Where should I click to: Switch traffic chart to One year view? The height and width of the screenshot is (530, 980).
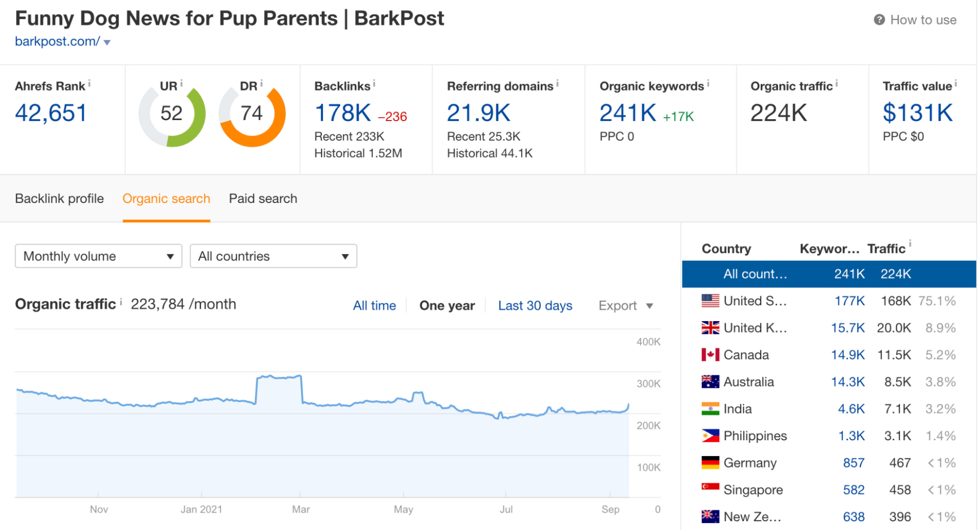(x=447, y=305)
